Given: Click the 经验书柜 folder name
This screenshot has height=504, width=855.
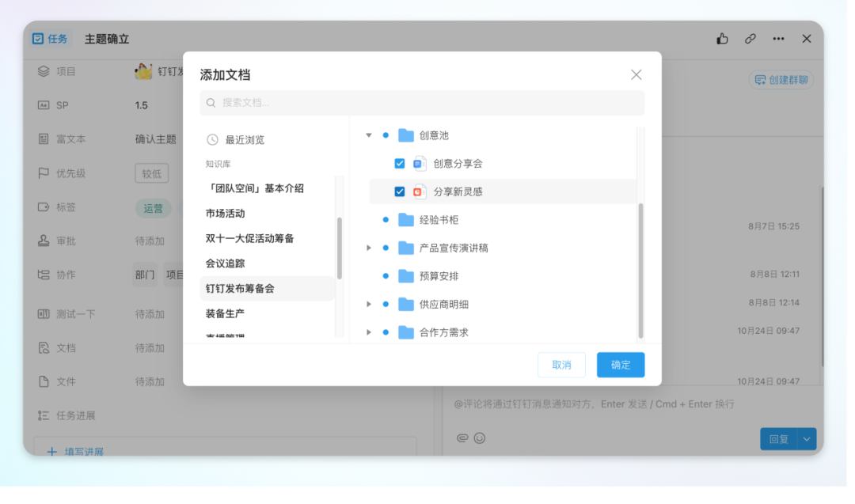Looking at the screenshot, I should click(x=439, y=220).
